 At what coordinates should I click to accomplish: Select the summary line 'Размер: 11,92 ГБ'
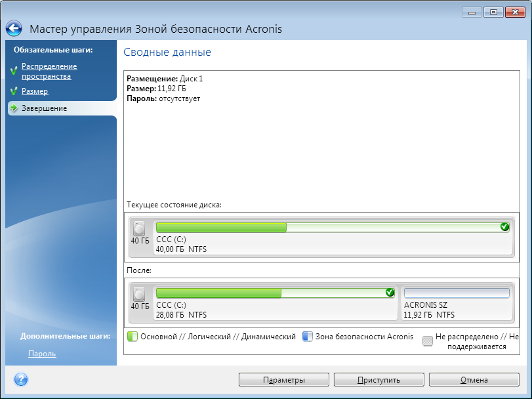coord(156,89)
